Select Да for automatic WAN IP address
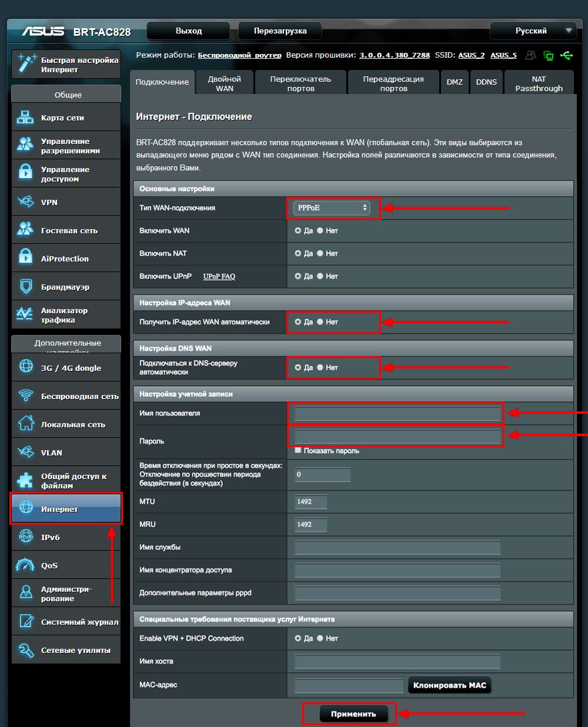 pos(298,322)
